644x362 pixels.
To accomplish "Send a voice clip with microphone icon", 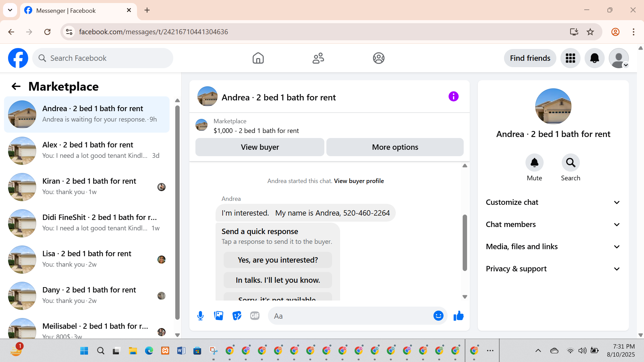I will [200, 316].
